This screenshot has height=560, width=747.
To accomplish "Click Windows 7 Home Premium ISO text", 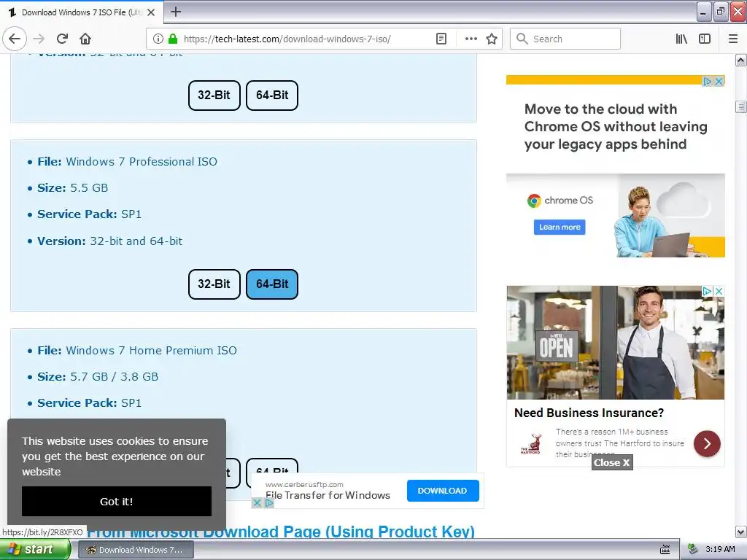I will click(x=152, y=351).
